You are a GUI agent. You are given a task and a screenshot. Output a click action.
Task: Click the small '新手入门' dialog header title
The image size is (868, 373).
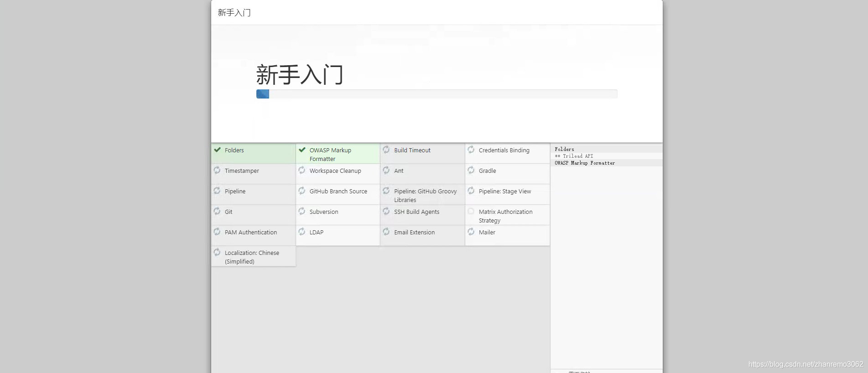click(234, 13)
